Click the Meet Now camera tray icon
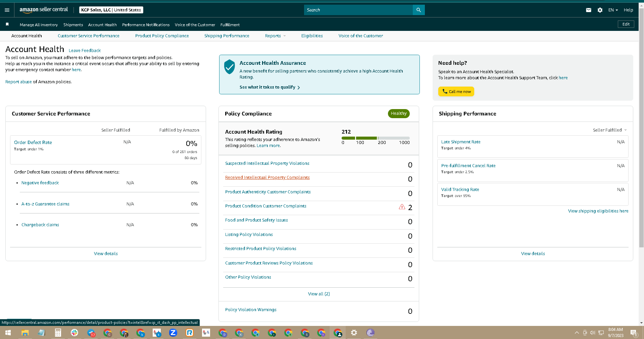This screenshot has width=644, height=339. pos(585,333)
